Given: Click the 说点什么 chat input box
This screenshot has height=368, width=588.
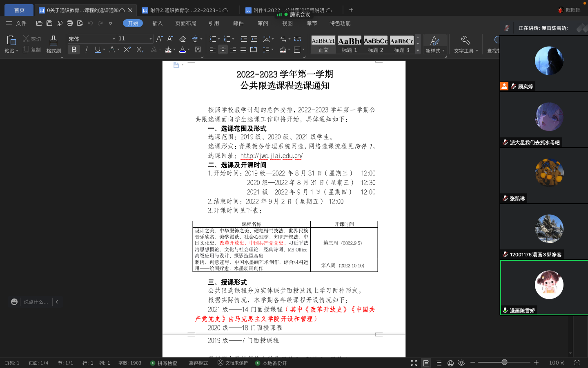Looking at the screenshot, I should click(x=36, y=302).
